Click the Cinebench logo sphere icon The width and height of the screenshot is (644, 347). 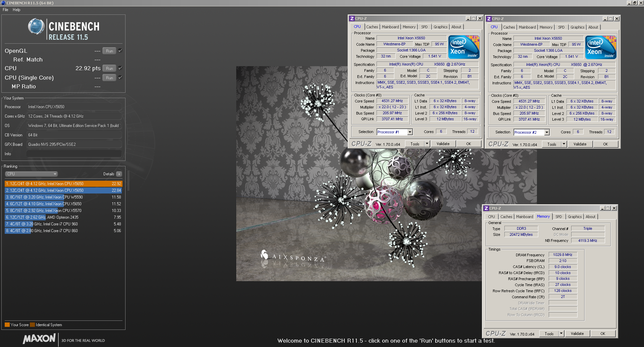click(x=36, y=27)
